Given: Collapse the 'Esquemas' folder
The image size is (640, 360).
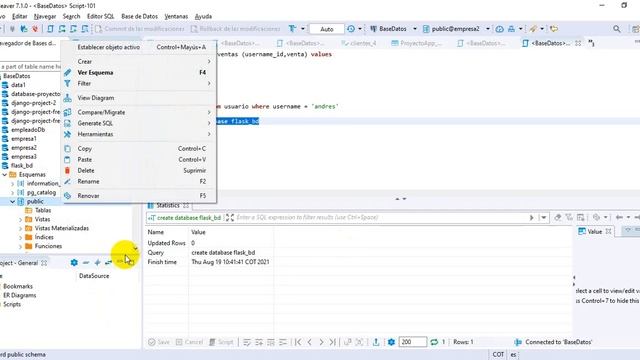Looking at the screenshot, I should pos(4,175).
